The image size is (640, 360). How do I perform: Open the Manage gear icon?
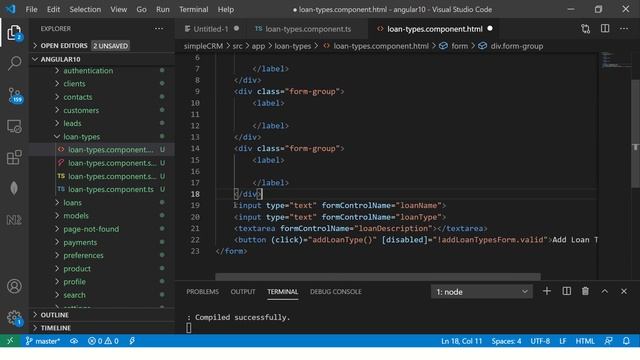(14, 318)
